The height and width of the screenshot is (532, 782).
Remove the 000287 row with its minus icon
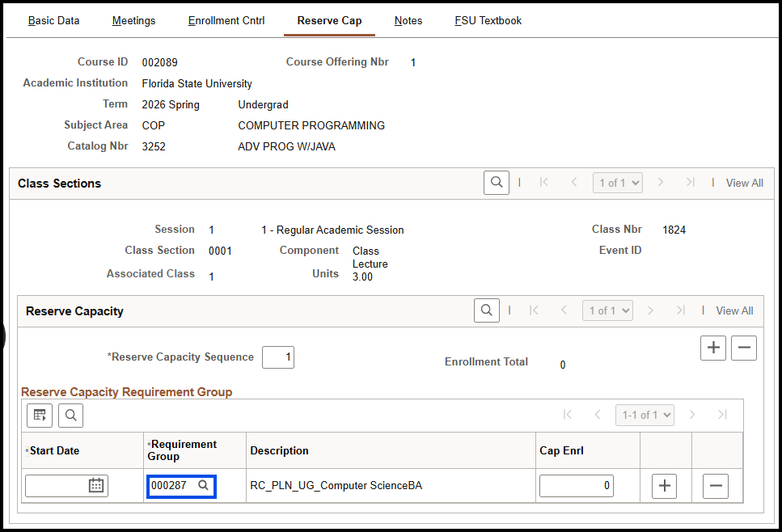pyautogui.click(x=716, y=485)
